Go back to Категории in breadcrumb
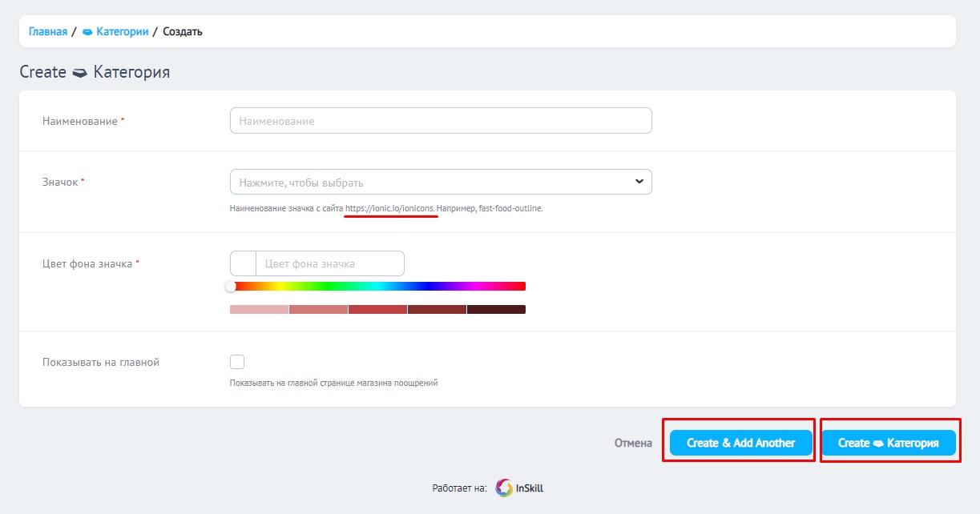The height and width of the screenshot is (514, 980). click(x=122, y=32)
